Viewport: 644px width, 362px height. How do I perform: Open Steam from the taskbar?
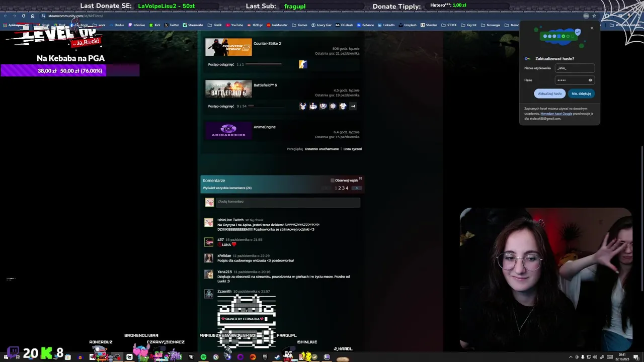click(x=277, y=357)
